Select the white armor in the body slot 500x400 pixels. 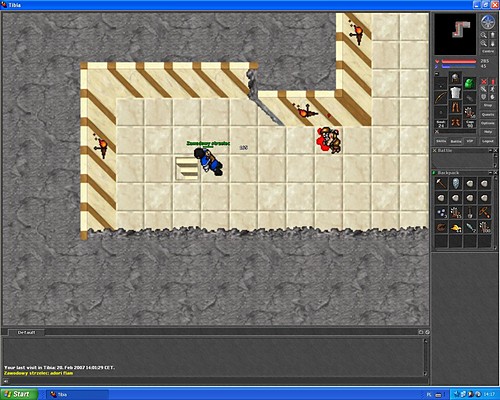click(x=455, y=92)
